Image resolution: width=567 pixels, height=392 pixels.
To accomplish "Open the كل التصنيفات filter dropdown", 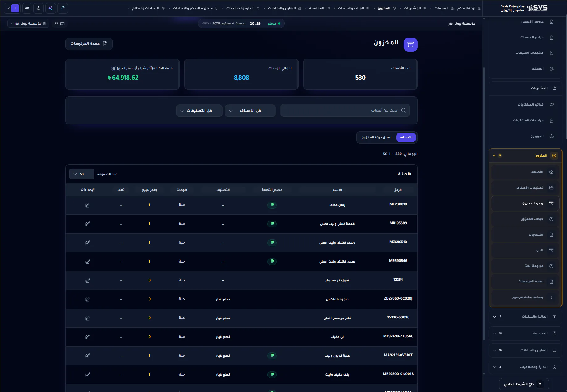I will (x=199, y=111).
